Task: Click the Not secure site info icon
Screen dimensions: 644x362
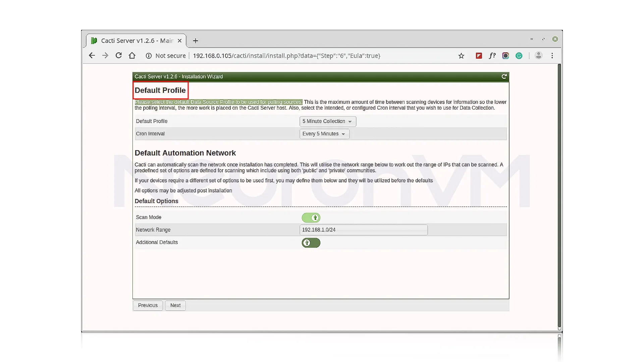Action: [x=149, y=56]
